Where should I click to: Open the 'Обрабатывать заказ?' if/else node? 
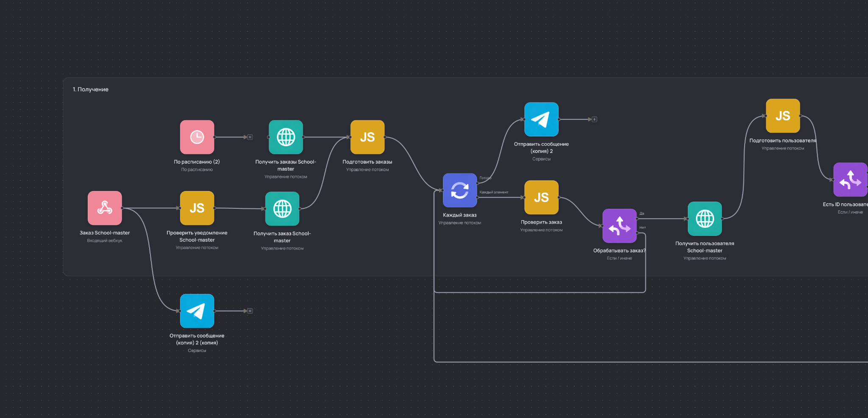pyautogui.click(x=620, y=226)
